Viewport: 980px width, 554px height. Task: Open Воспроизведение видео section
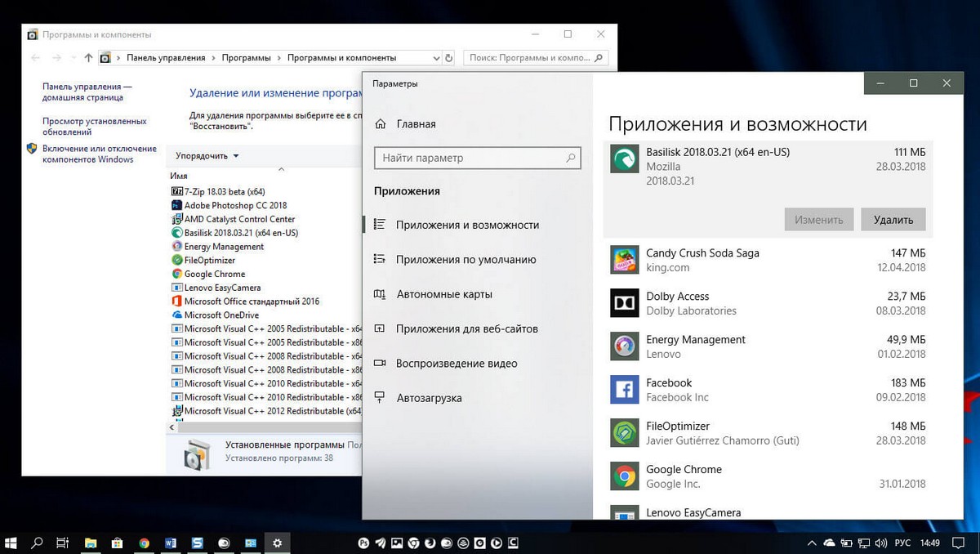click(x=456, y=364)
